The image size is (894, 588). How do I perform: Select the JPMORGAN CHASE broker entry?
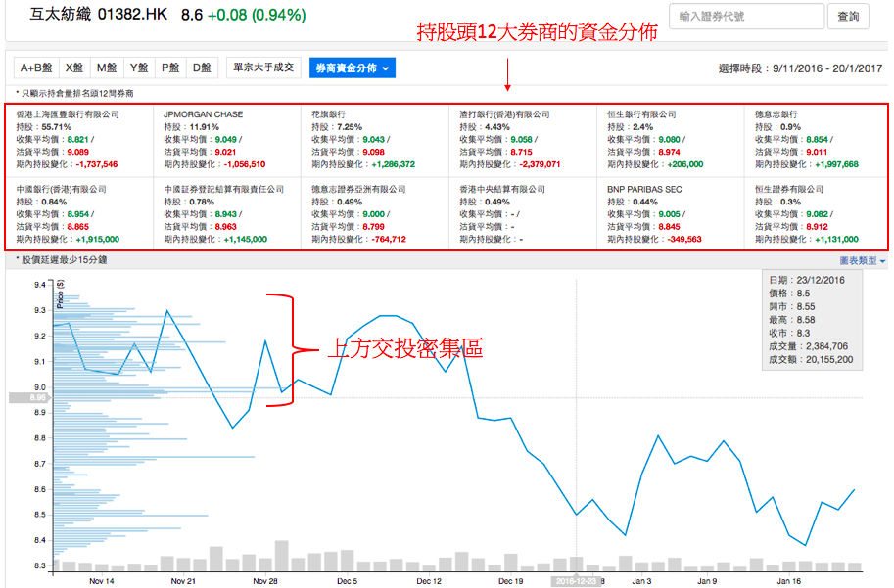pos(204,114)
